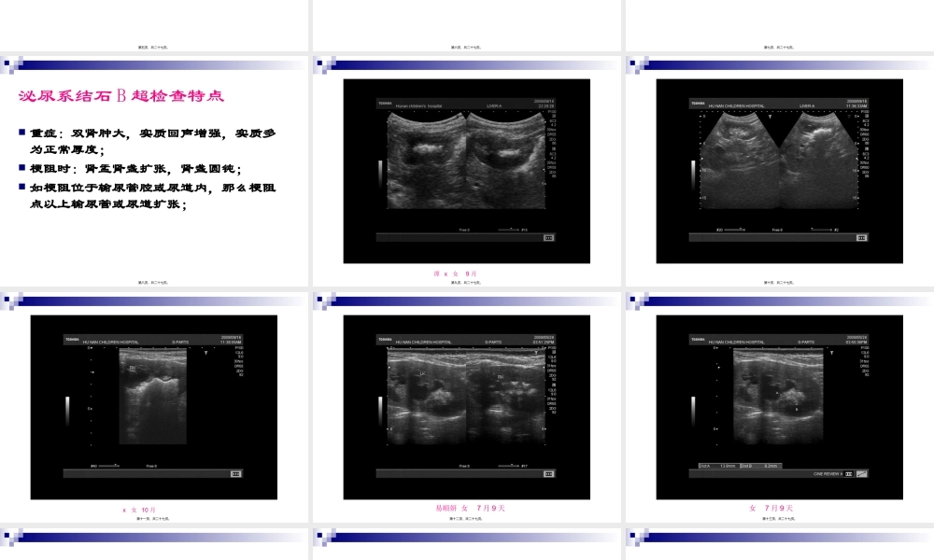This screenshot has width=934, height=560.
Task: Click the status bar icon in the x 女 10月 ultrasound
Action: click(235, 474)
